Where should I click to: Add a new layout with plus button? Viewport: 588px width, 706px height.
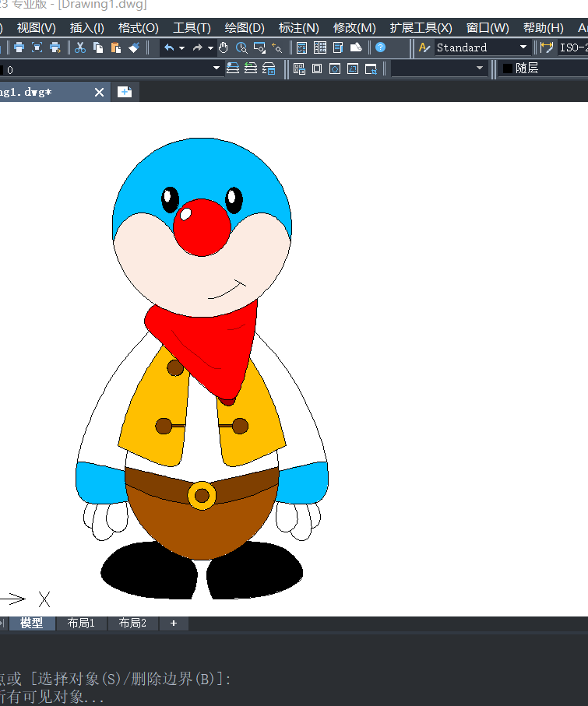174,623
